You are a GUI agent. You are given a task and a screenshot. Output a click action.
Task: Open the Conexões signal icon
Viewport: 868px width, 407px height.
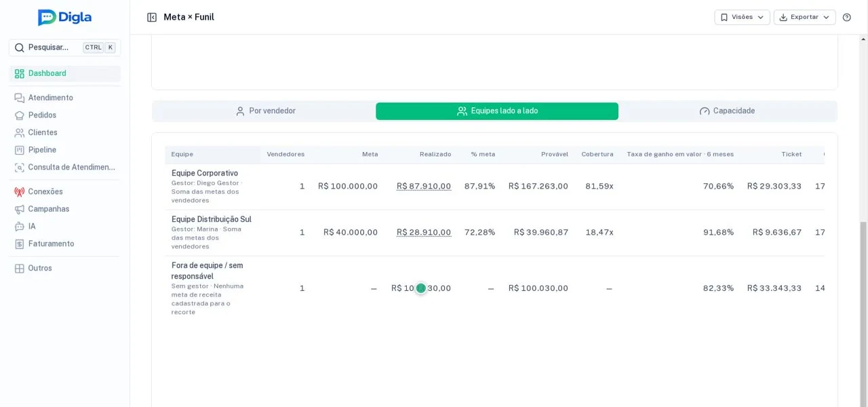(x=19, y=192)
